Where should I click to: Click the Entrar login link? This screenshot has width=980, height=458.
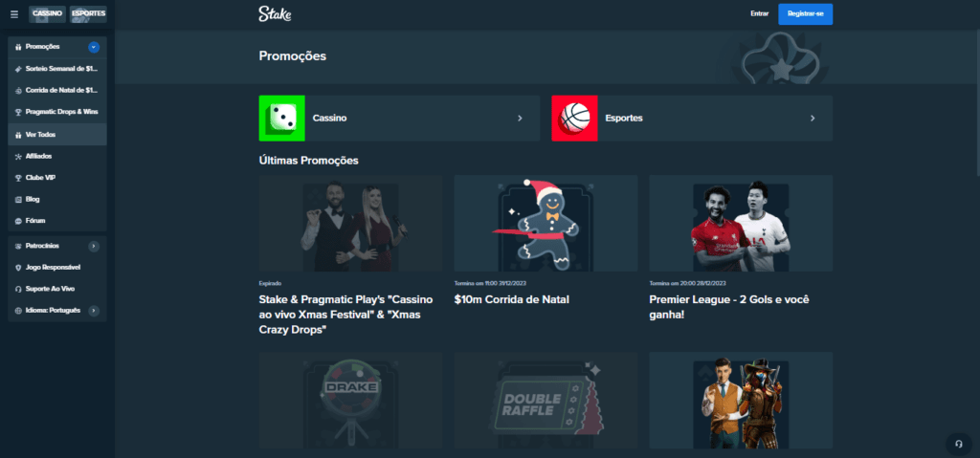[x=759, y=13]
